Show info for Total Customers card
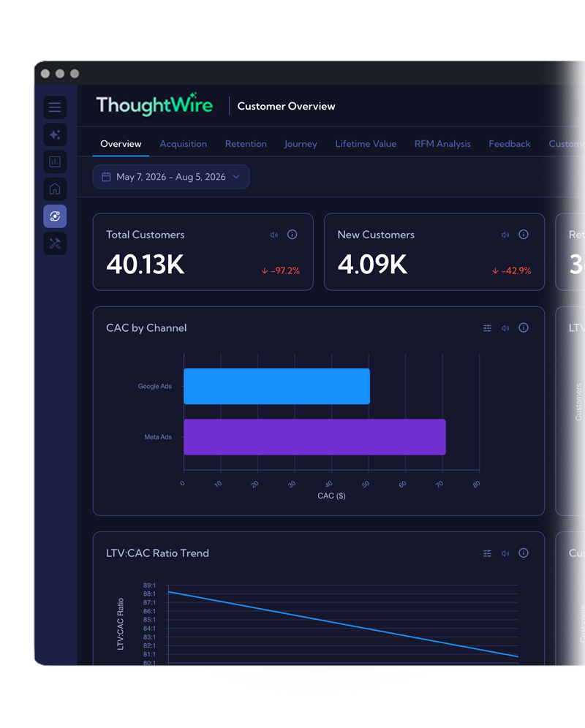Screen dimensions: 585x728 click(x=292, y=235)
